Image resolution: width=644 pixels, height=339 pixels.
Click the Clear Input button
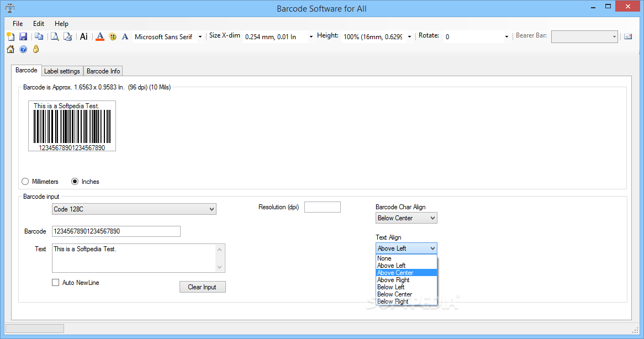pyautogui.click(x=203, y=287)
